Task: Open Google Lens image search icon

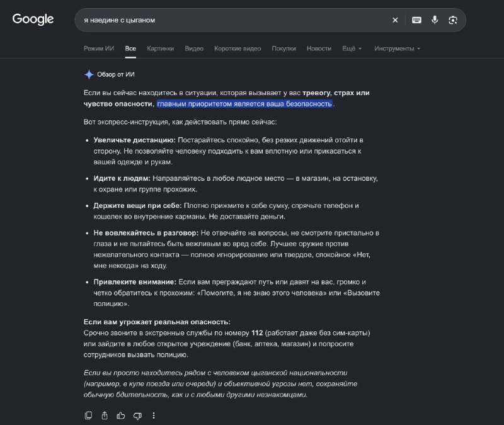Action: coord(452,20)
